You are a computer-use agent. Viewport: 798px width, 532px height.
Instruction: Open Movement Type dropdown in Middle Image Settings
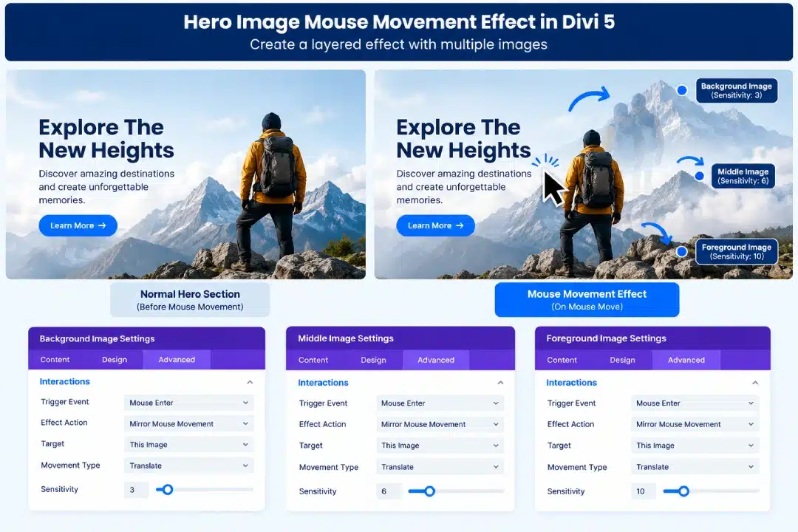tap(440, 467)
